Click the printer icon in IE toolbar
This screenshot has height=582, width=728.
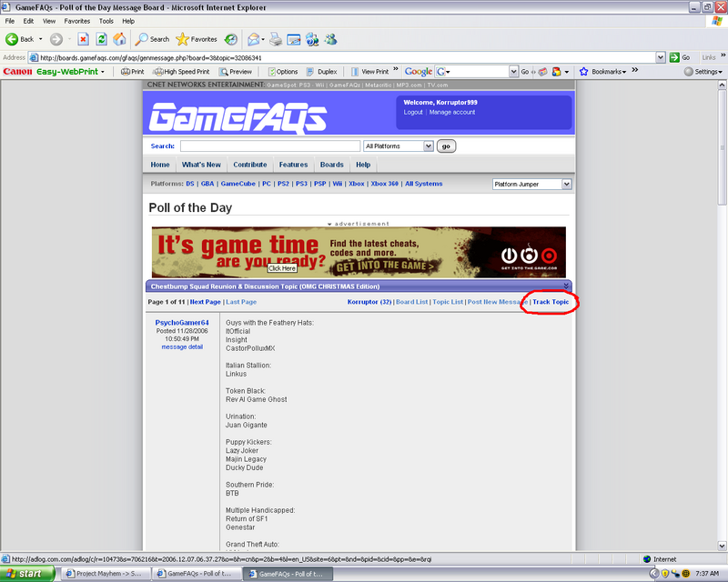(274, 39)
